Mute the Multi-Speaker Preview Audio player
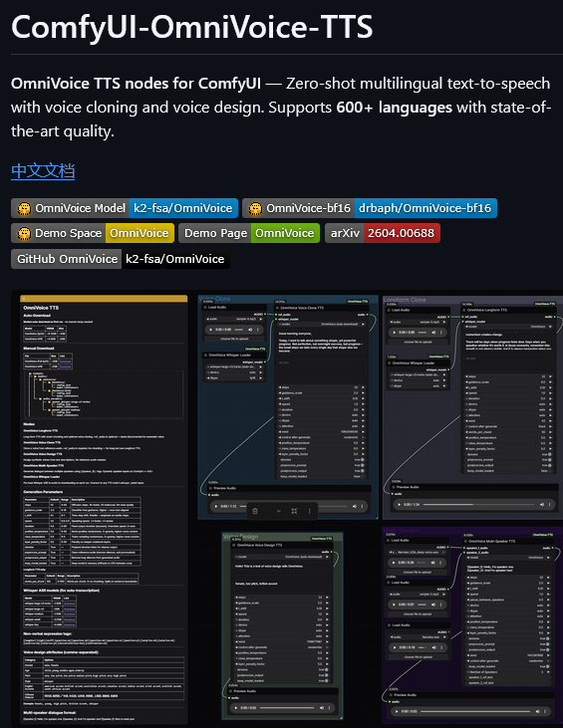The width and height of the screenshot is (563, 728). [539, 711]
